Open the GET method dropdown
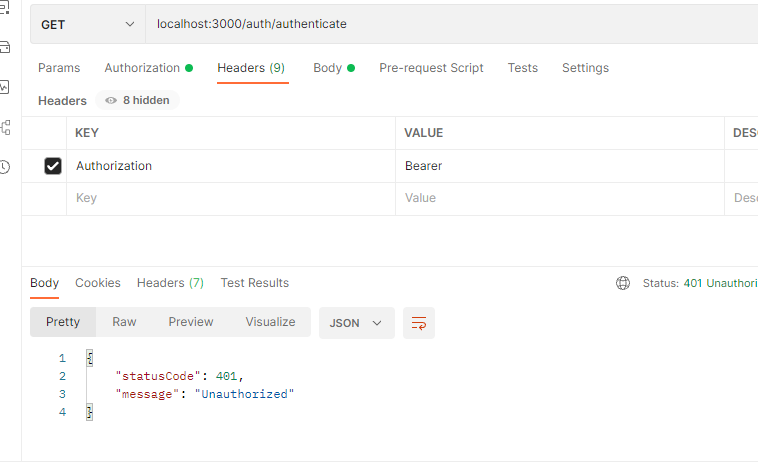Viewport: 758px width, 465px height. pyautogui.click(x=87, y=24)
